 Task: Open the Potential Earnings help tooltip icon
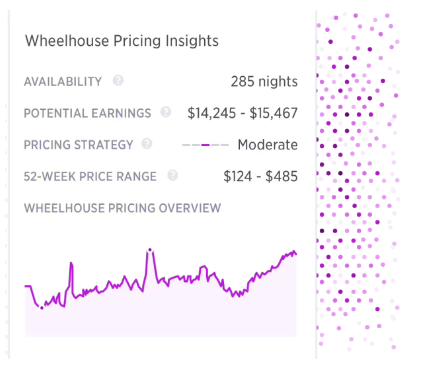166,112
